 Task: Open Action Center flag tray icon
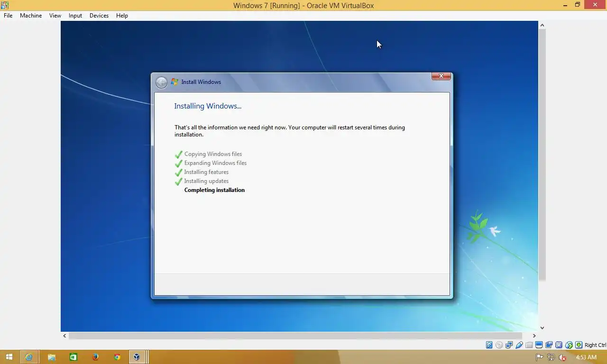(539, 357)
